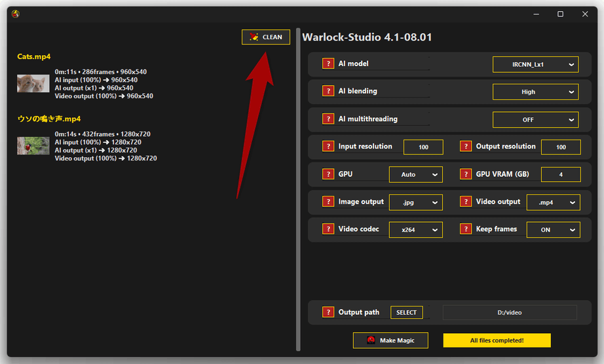604x364 pixels.
Task: Click the CLEAN button to clear file list
Action: pos(266,37)
